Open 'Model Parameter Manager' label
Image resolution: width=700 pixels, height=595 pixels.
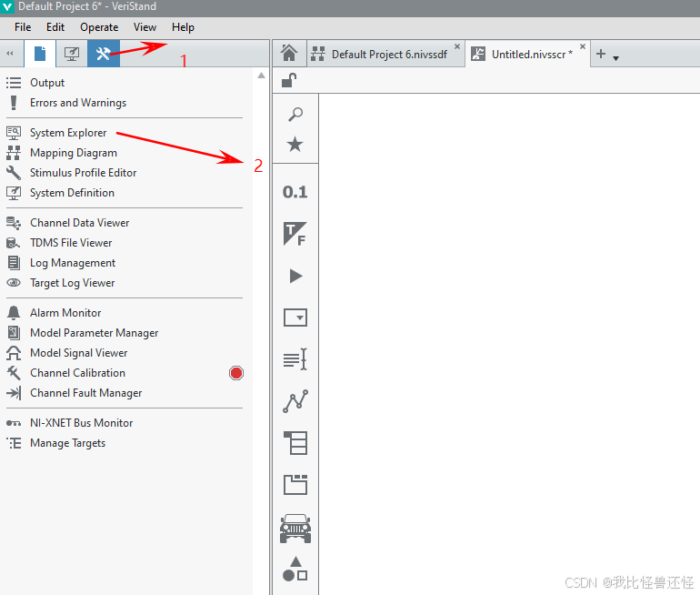[x=95, y=333]
